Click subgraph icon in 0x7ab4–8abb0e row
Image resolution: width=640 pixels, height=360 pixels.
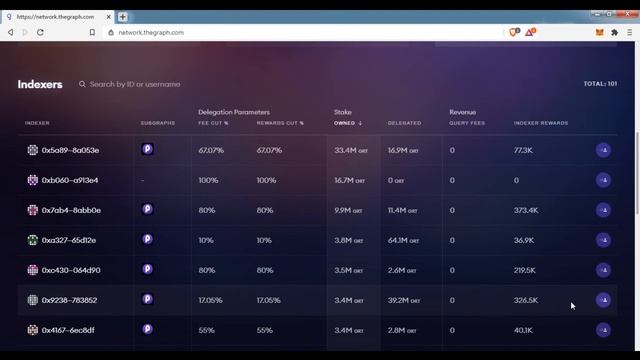147,209
